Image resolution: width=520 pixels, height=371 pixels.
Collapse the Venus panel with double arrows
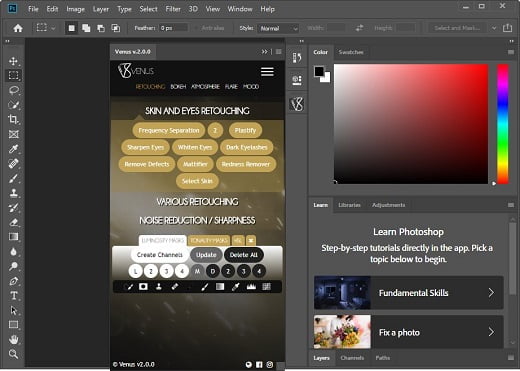tap(264, 52)
